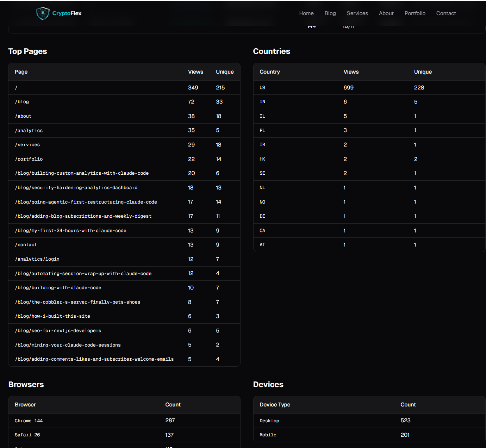The height and width of the screenshot is (448, 486).
Task: Open the /blog row in Top Pages
Action: [22, 102]
